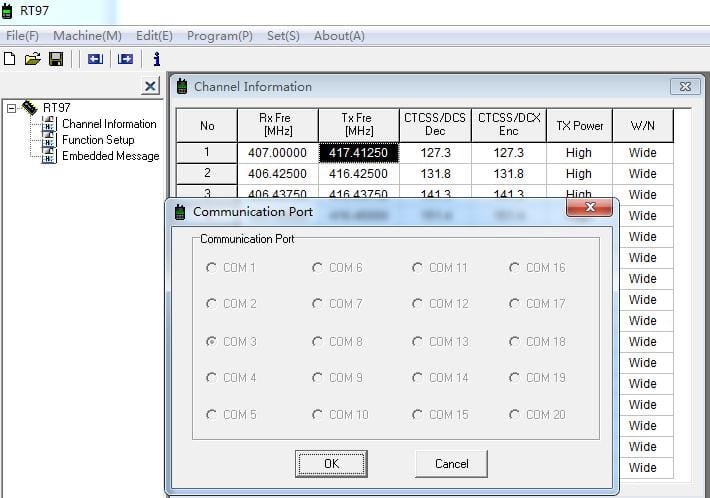The height and width of the screenshot is (498, 710).
Task: Choose COM 8 port option
Action: pos(318,342)
